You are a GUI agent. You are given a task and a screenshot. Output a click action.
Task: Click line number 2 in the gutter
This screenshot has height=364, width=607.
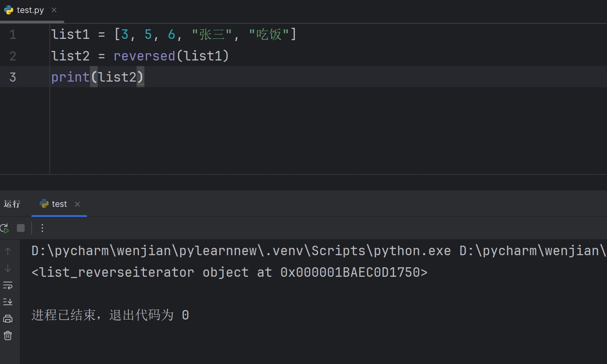pyautogui.click(x=13, y=56)
